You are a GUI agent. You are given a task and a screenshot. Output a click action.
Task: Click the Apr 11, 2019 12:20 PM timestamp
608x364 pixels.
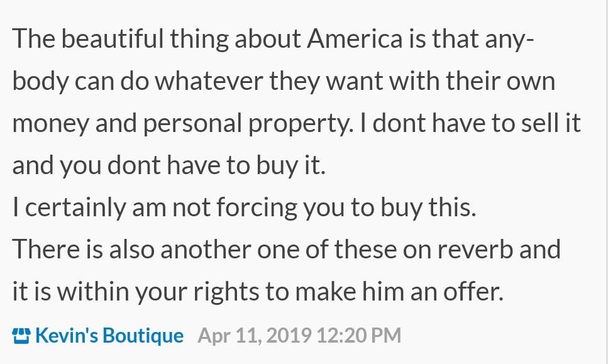pyautogui.click(x=299, y=336)
